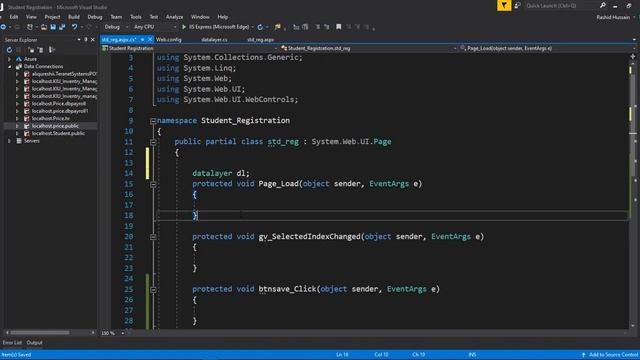
Task: Open the View menu
Action: [x=31, y=17]
